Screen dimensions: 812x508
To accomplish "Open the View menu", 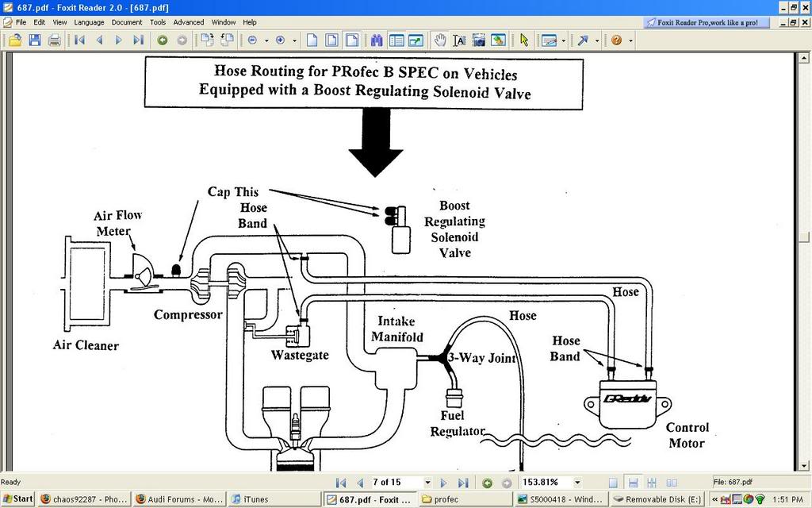I will [59, 22].
